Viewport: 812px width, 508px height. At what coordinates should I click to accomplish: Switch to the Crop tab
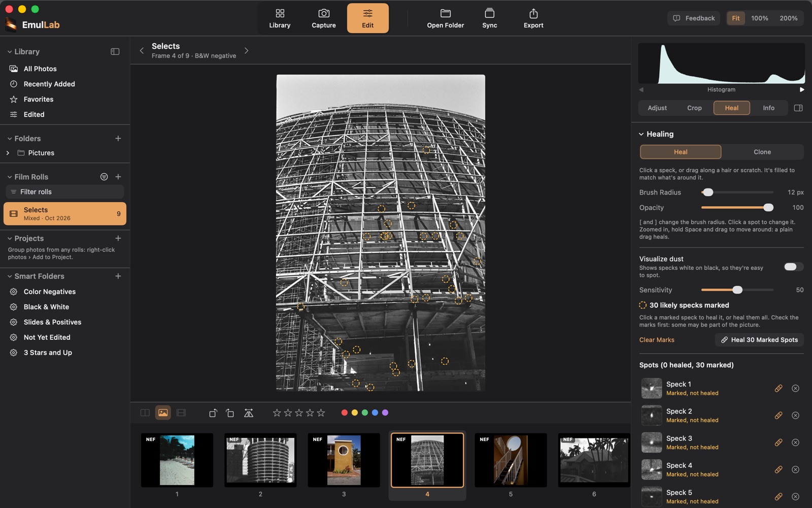pos(694,108)
